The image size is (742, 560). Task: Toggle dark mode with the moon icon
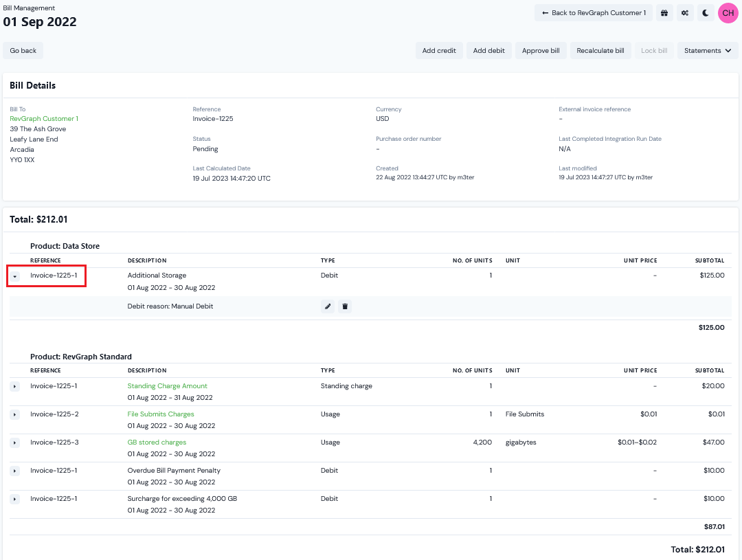click(705, 13)
